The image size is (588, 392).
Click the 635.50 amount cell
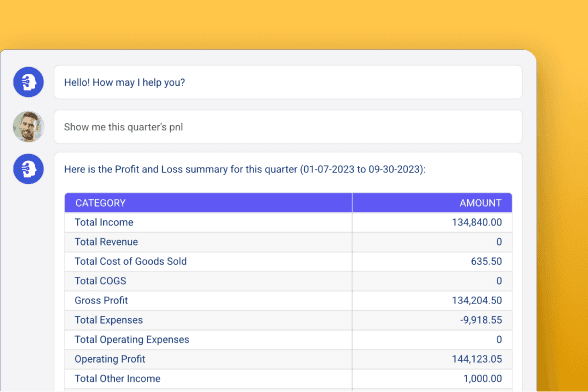pyautogui.click(x=486, y=261)
